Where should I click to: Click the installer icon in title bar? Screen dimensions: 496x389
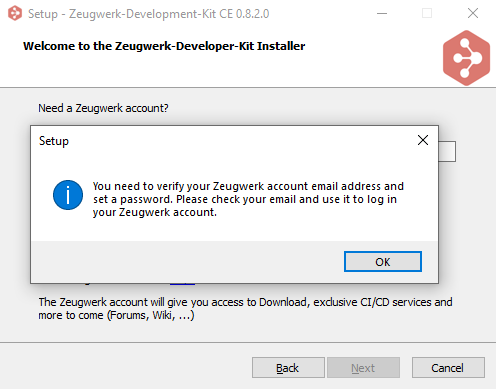[15, 13]
